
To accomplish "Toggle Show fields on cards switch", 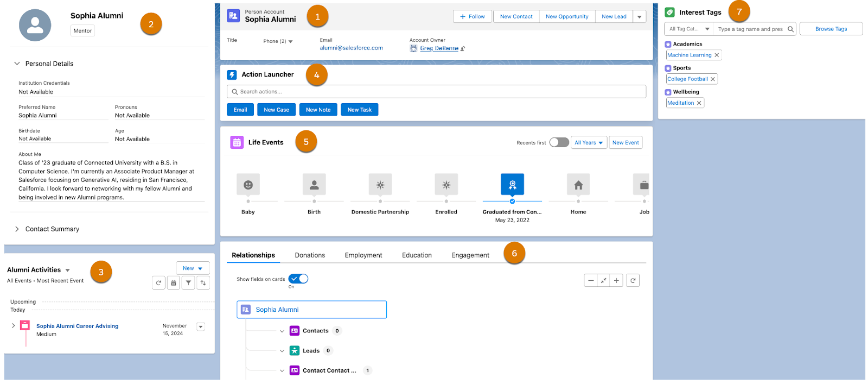I will coord(298,279).
